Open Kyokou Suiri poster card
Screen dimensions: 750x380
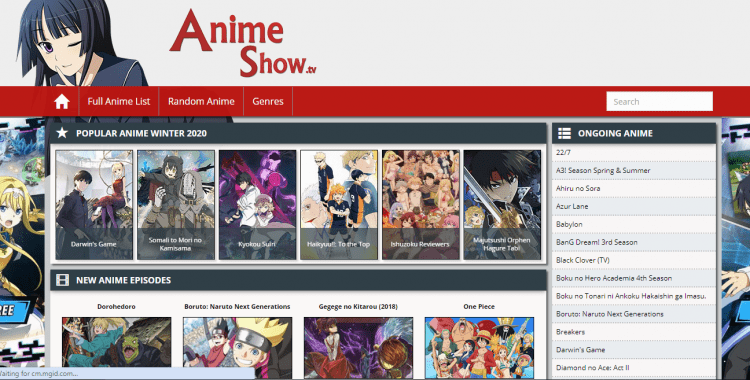point(257,205)
